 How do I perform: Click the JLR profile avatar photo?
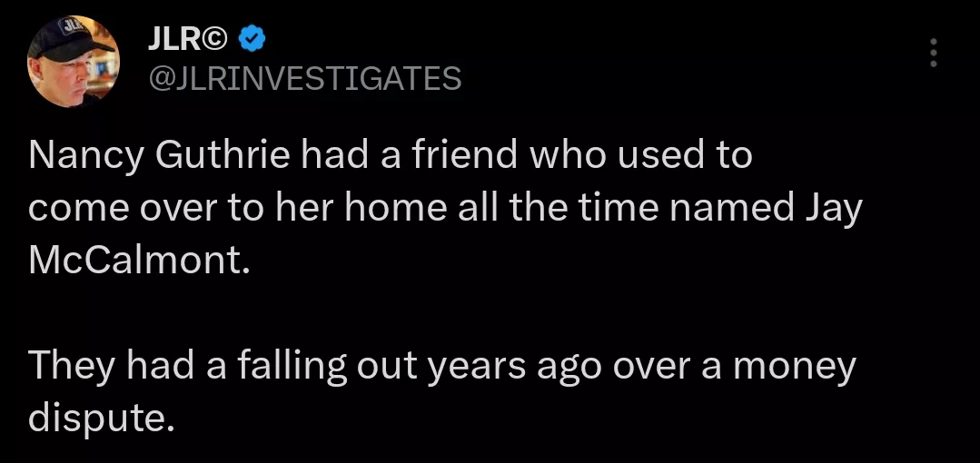(74, 61)
